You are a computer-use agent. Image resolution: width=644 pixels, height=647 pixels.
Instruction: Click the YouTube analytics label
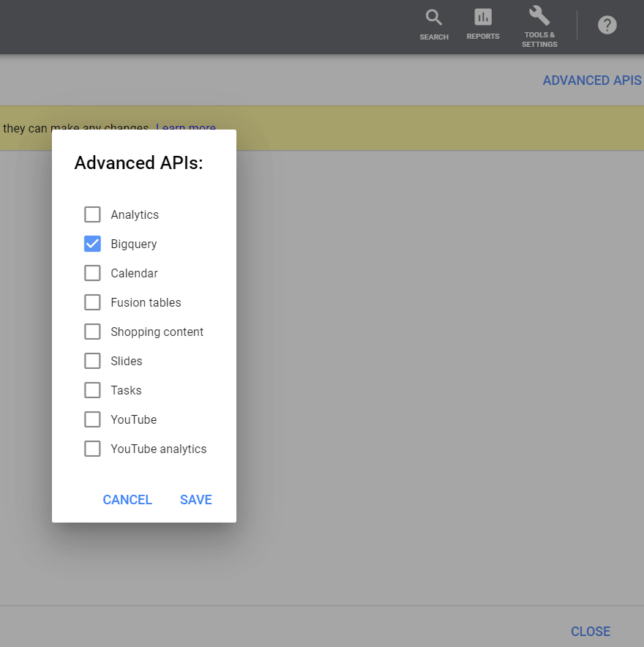(x=158, y=449)
